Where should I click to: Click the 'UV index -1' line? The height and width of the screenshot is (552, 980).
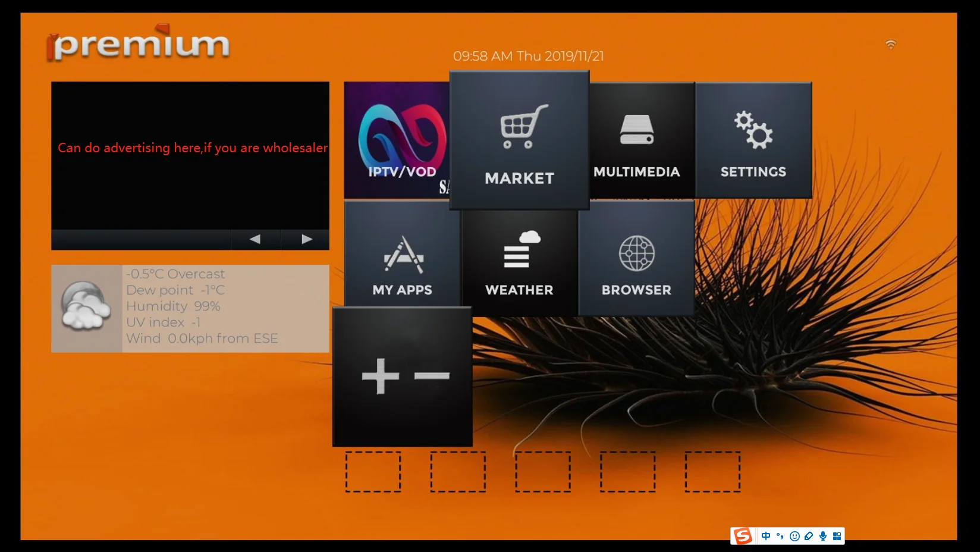tap(164, 322)
